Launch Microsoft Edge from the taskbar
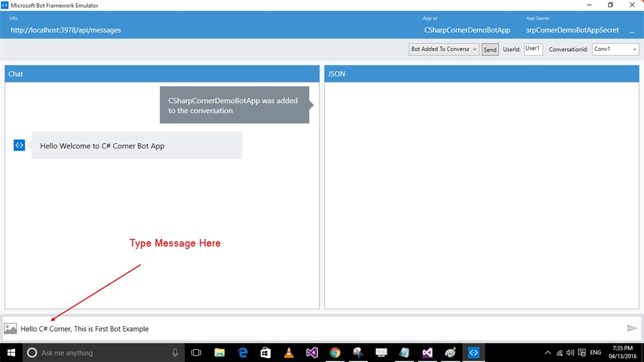Screen dimensions: 644x362 [243, 353]
